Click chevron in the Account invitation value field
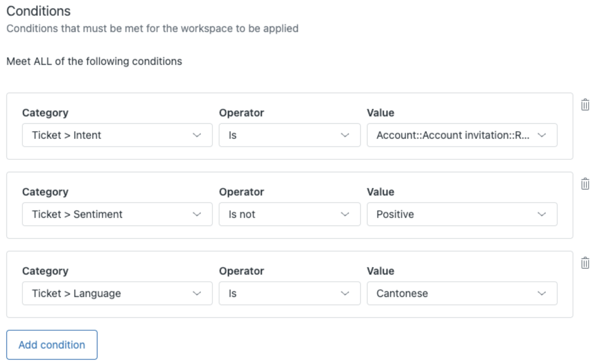The width and height of the screenshot is (596, 364). coord(542,135)
